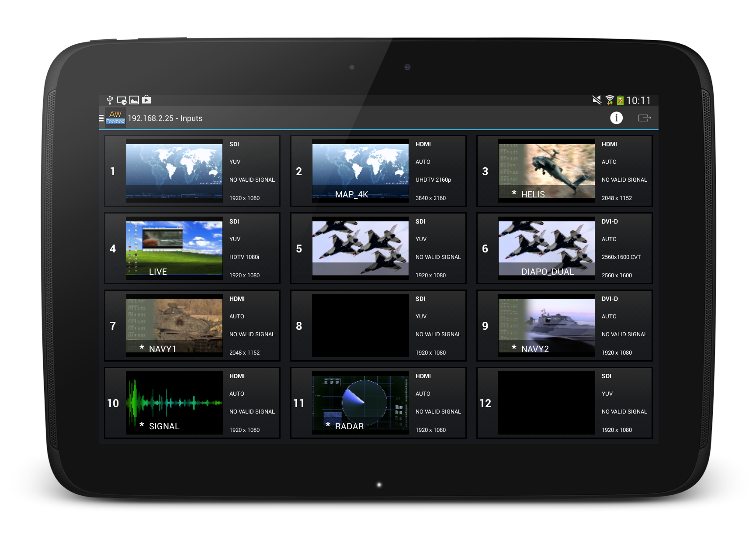Select the NAVY1 input thumbnail
The width and height of the screenshot is (756, 545).
pyautogui.click(x=174, y=326)
